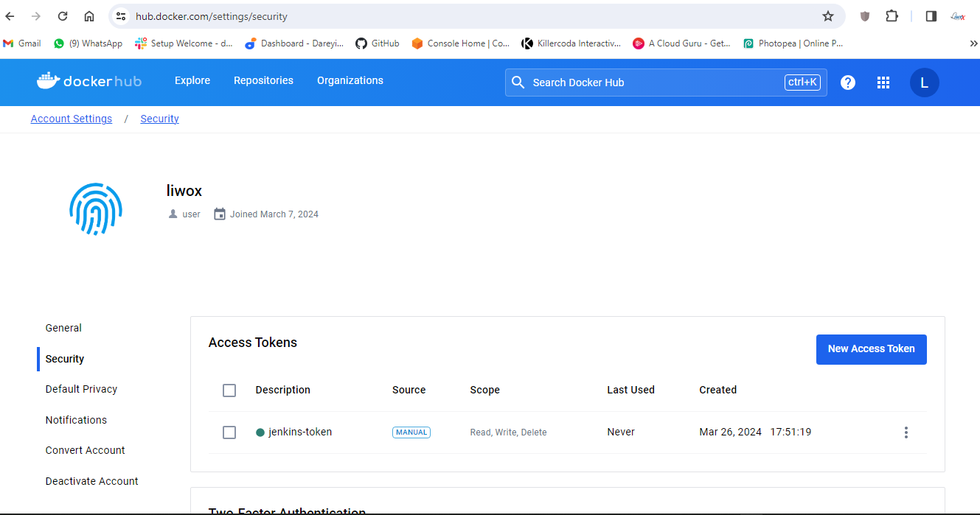Image resolution: width=980 pixels, height=515 pixels.
Task: Open the apps grid menu icon
Action: pyautogui.click(x=883, y=83)
